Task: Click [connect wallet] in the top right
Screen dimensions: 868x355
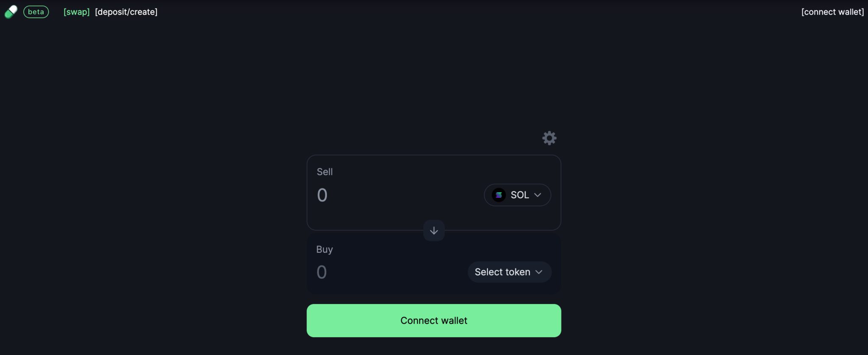Action: click(x=832, y=12)
